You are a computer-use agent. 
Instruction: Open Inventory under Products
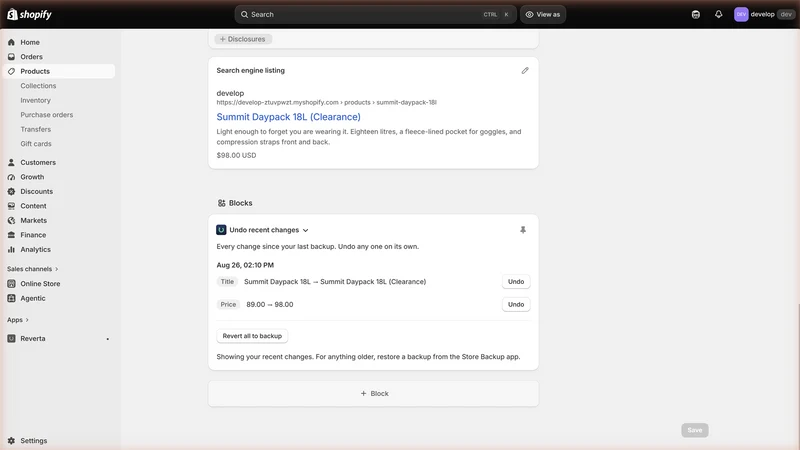coord(35,100)
